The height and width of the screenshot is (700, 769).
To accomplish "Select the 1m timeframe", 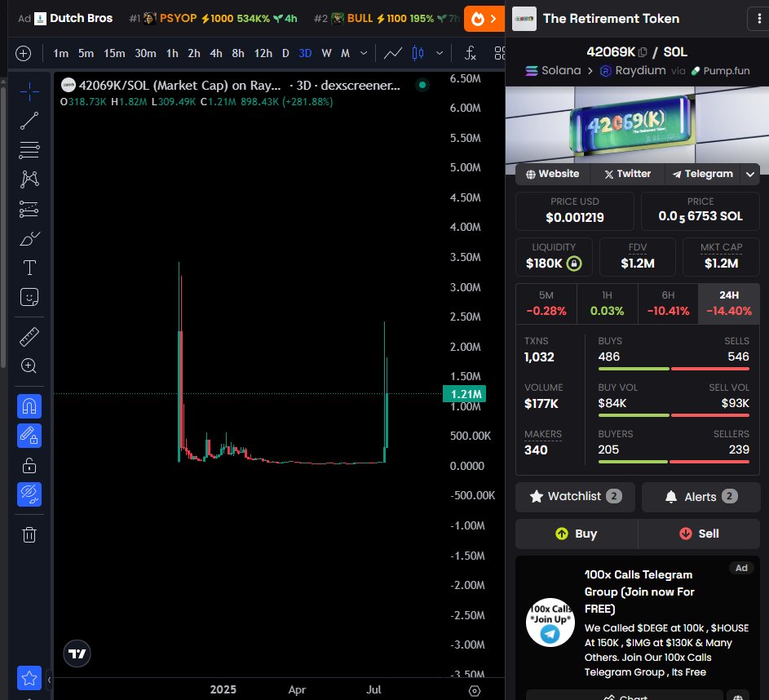I will [61, 53].
